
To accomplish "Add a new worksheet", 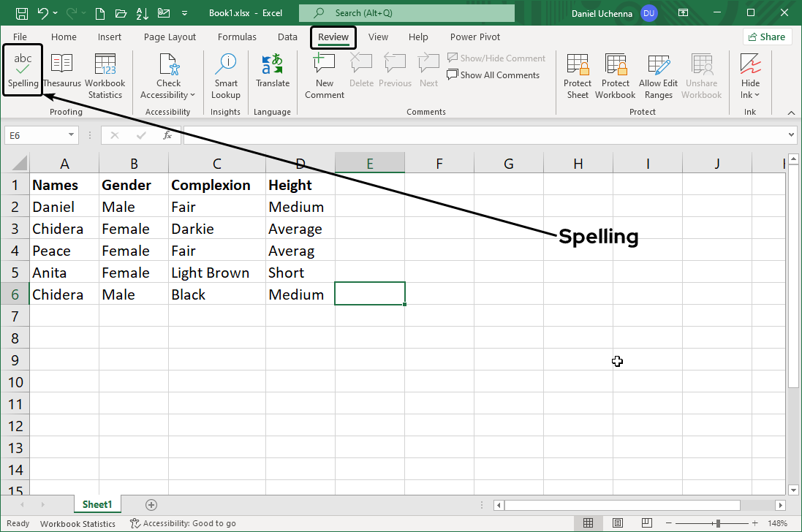I will tap(151, 504).
